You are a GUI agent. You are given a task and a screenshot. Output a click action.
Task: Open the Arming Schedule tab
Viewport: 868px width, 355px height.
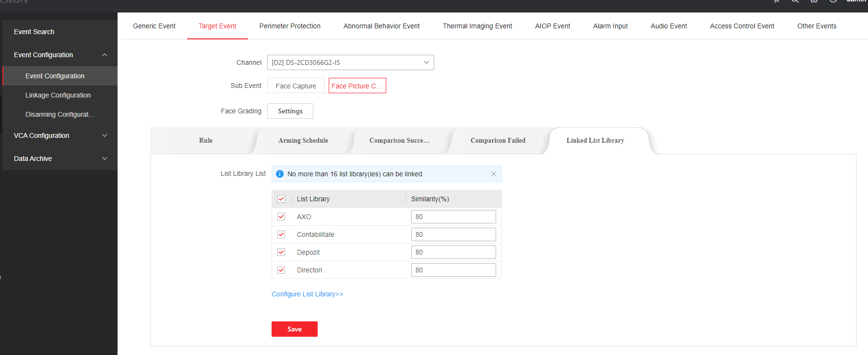303,140
